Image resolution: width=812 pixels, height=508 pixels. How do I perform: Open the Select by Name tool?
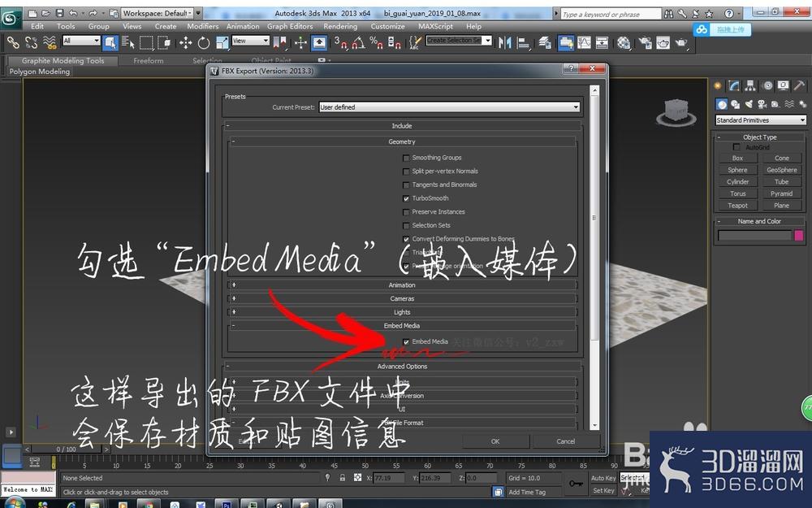tap(128, 42)
